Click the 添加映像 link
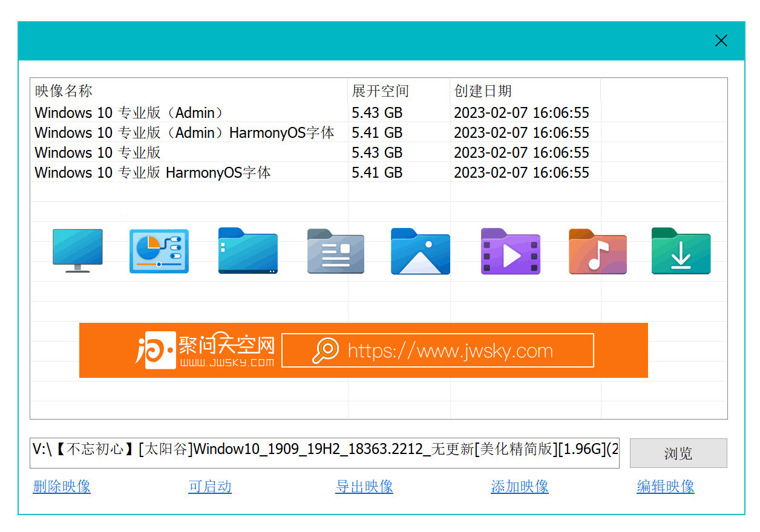This screenshot has height=532, width=760. (520, 487)
